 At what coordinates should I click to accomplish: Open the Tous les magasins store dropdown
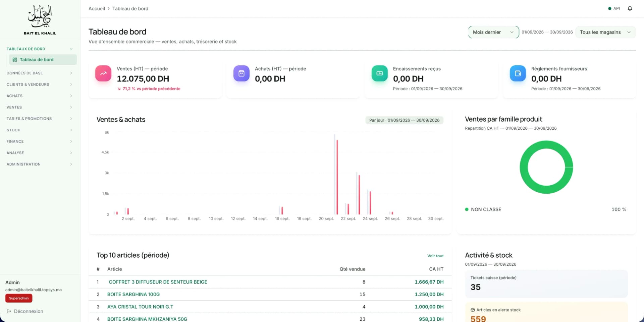[x=605, y=32]
